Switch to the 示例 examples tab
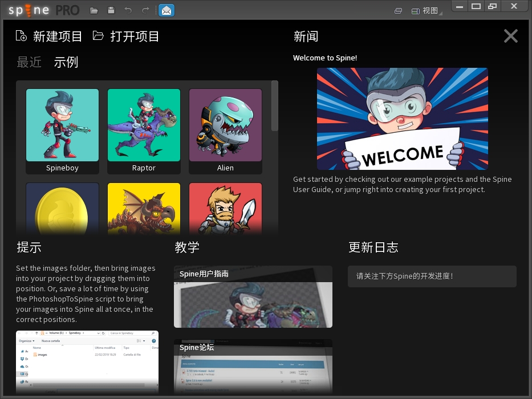This screenshot has height=399, width=532. pos(66,62)
